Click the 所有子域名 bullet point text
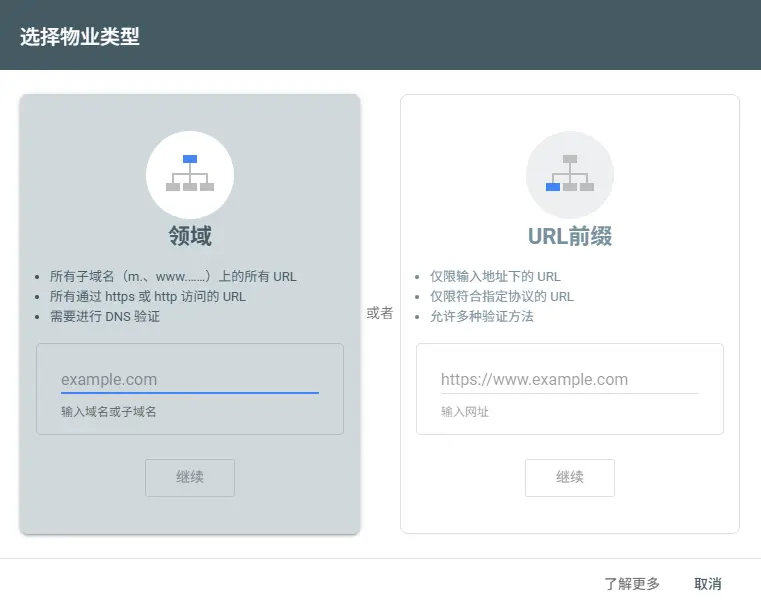761x608 pixels. 173,277
